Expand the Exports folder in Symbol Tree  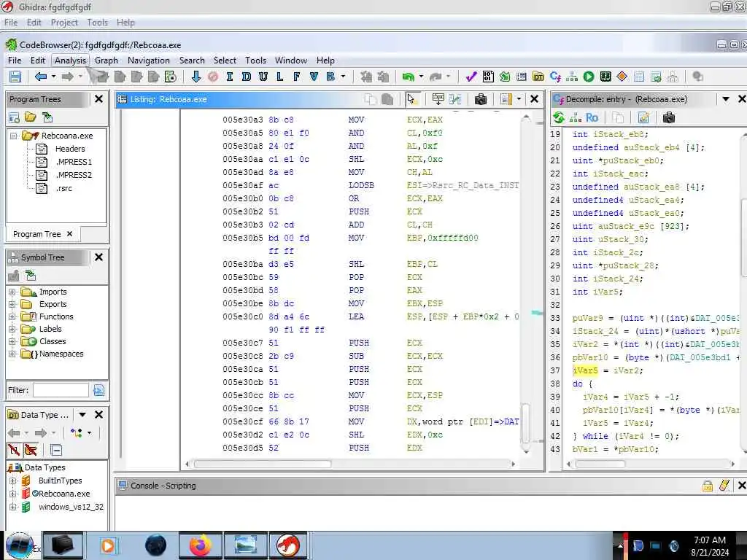coord(12,304)
